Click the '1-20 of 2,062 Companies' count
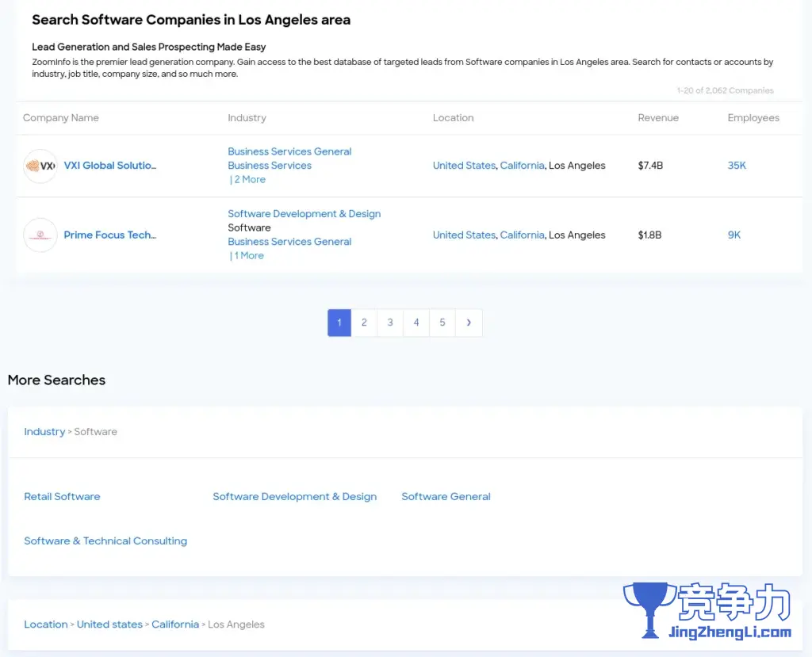The image size is (812, 657). tap(725, 90)
